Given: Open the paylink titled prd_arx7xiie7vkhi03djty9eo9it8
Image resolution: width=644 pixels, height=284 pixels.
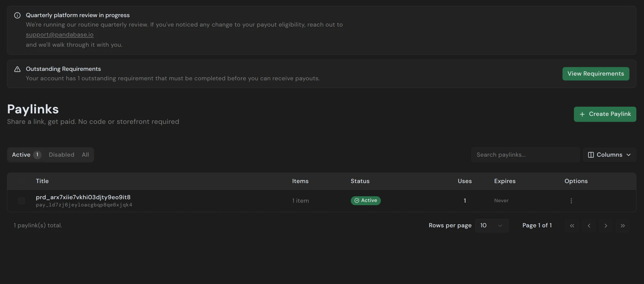Looking at the screenshot, I should (x=83, y=197).
